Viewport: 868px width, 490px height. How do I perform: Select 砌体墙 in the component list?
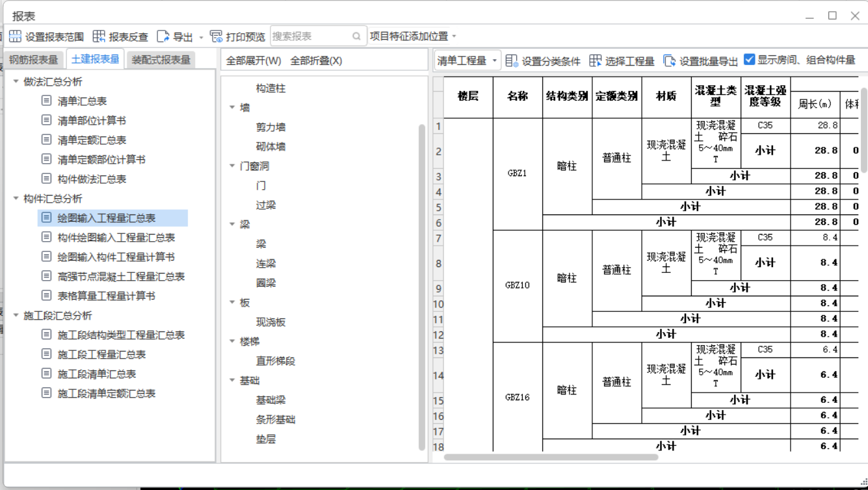point(270,147)
